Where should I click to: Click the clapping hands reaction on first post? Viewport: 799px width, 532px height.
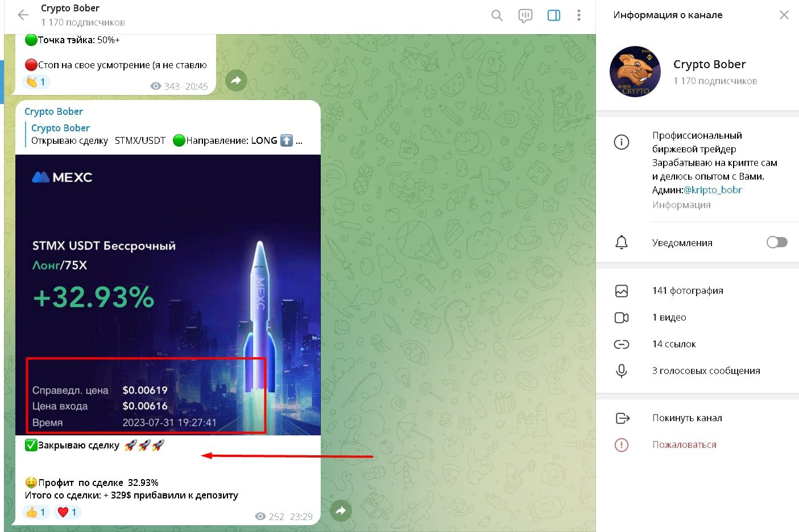(x=36, y=82)
